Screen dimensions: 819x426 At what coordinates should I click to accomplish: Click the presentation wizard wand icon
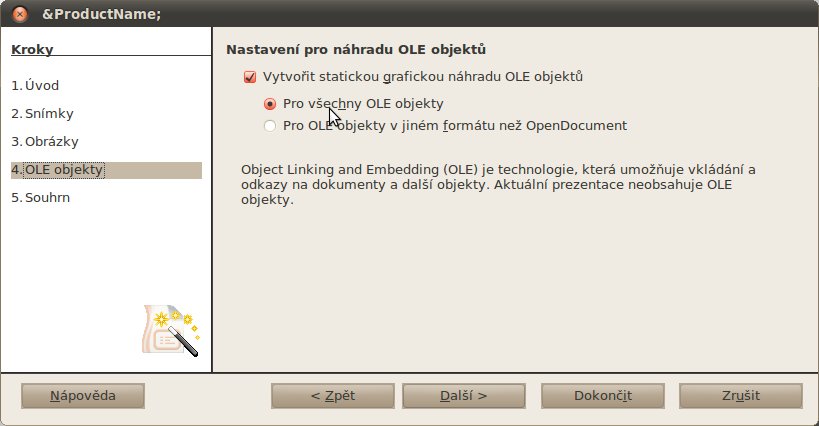click(170, 330)
